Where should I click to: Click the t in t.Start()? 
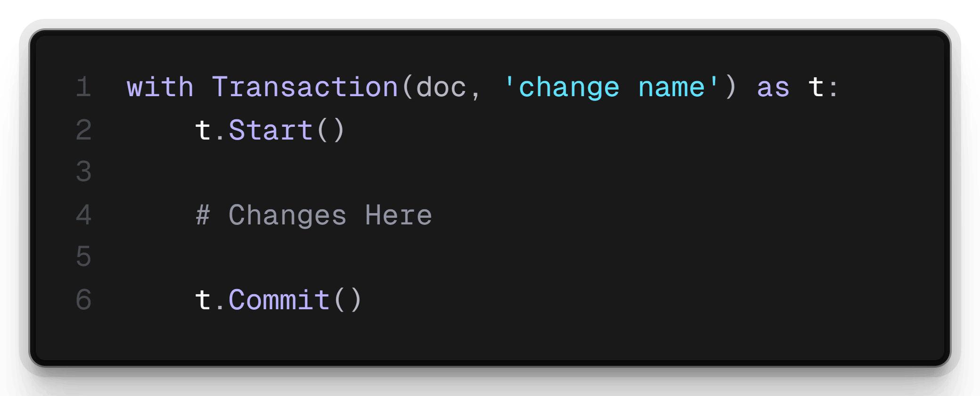point(203,130)
